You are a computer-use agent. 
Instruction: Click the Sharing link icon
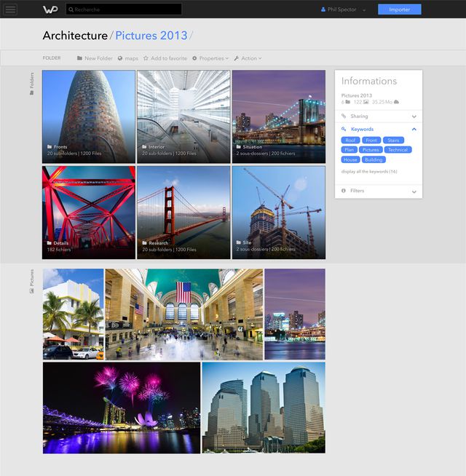[344, 116]
